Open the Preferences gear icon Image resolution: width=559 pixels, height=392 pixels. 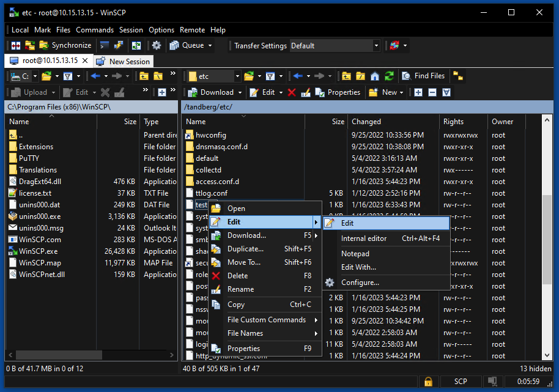click(157, 45)
